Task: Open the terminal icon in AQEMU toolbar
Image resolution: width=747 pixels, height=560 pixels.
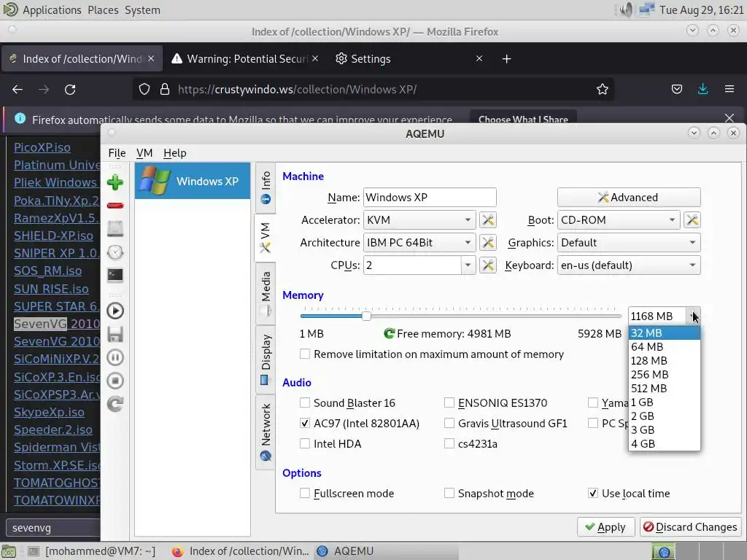Action: 115,275
